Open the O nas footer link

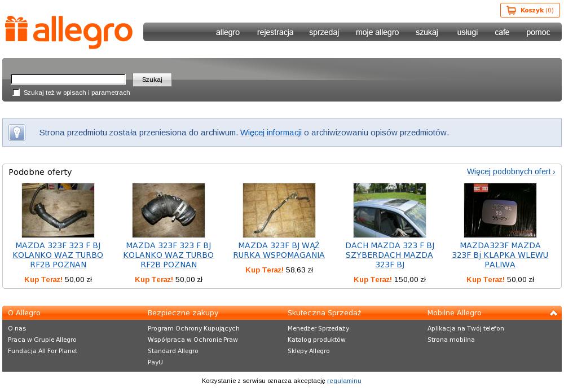pyautogui.click(x=17, y=328)
